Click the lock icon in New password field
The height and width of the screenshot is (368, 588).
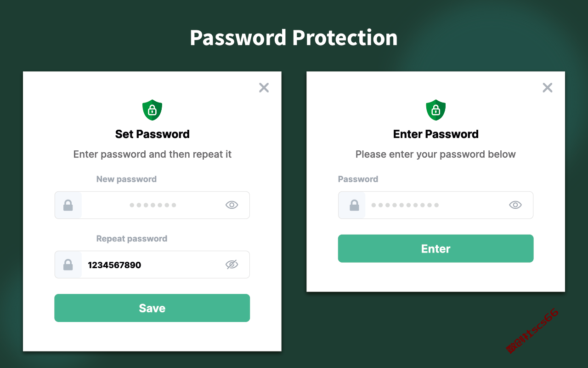point(68,205)
